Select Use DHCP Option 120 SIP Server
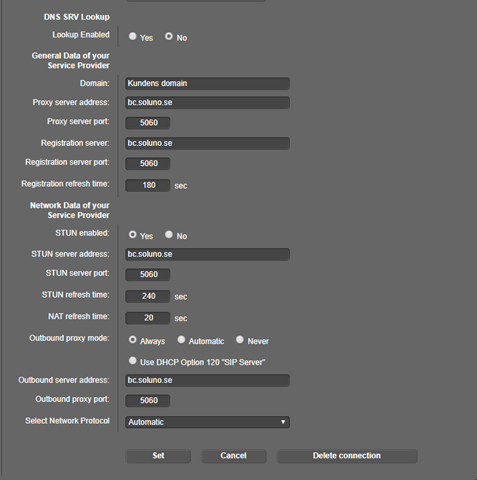Image resolution: width=477 pixels, height=480 pixels. click(x=133, y=361)
